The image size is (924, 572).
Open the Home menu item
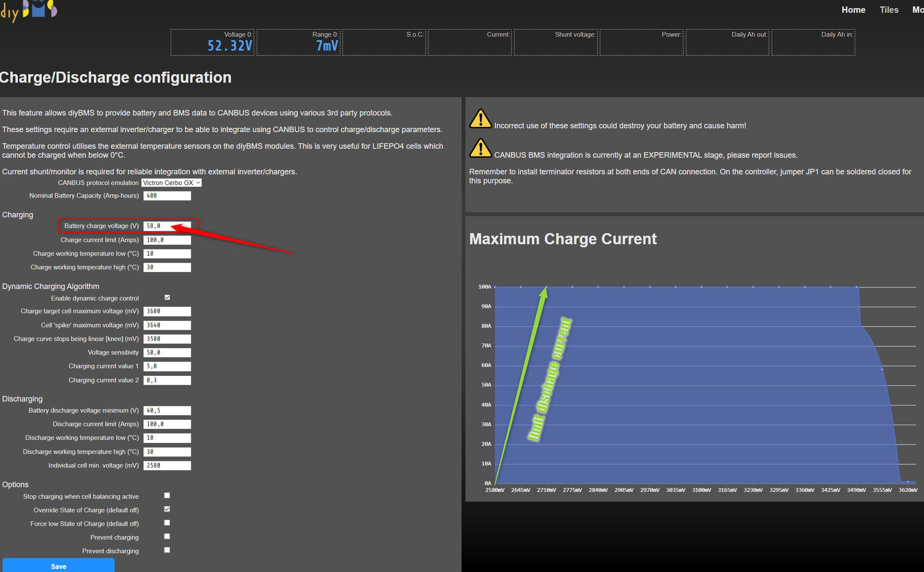(853, 10)
